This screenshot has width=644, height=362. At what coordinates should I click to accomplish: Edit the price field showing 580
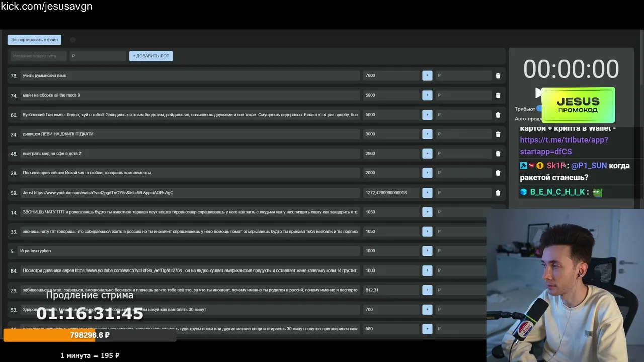pyautogui.click(x=391, y=329)
